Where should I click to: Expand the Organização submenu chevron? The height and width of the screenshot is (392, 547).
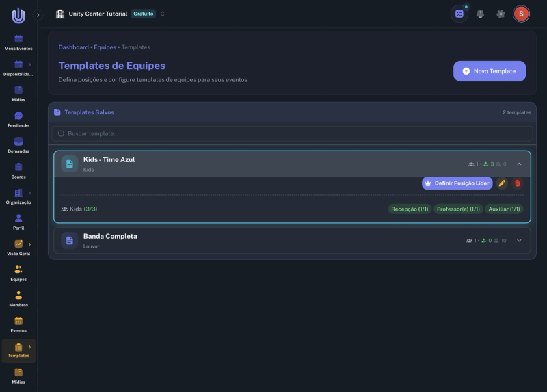pyautogui.click(x=29, y=193)
